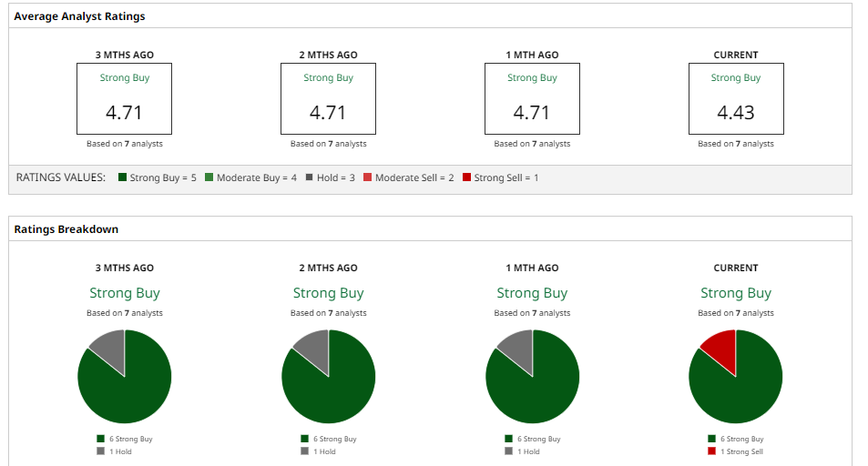The height and width of the screenshot is (466, 868).
Task: Click the gray Hold = 3 legend swatch
Action: tap(310, 178)
